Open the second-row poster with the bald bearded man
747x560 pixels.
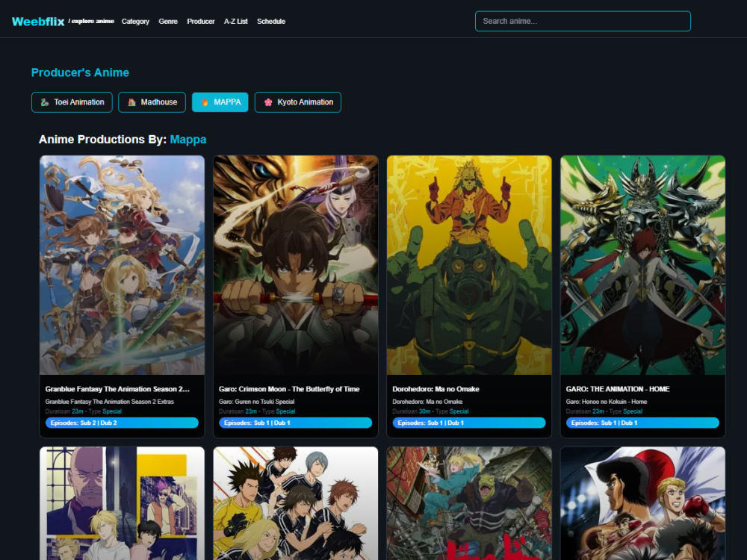[122, 503]
